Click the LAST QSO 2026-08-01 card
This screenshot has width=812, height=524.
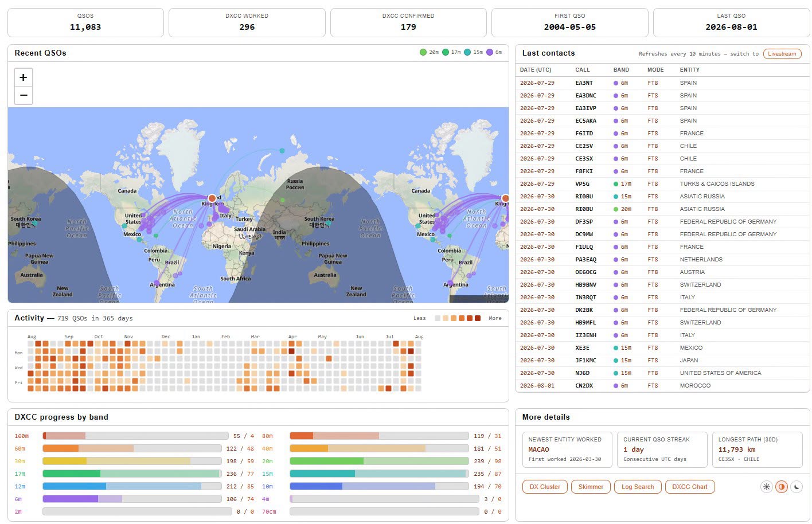(x=731, y=22)
